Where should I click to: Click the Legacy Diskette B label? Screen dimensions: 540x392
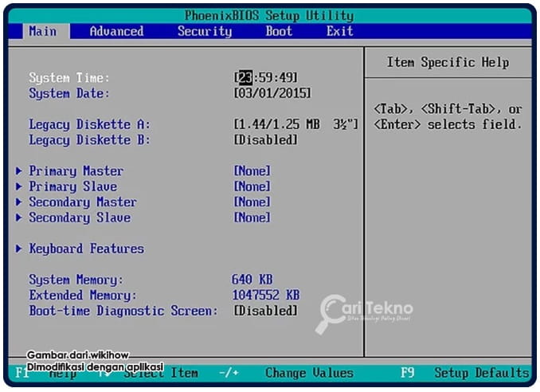click(89, 140)
